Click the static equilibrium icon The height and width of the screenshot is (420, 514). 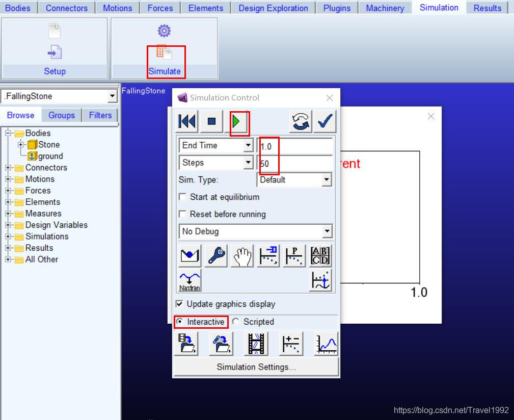pyautogui.click(x=190, y=256)
